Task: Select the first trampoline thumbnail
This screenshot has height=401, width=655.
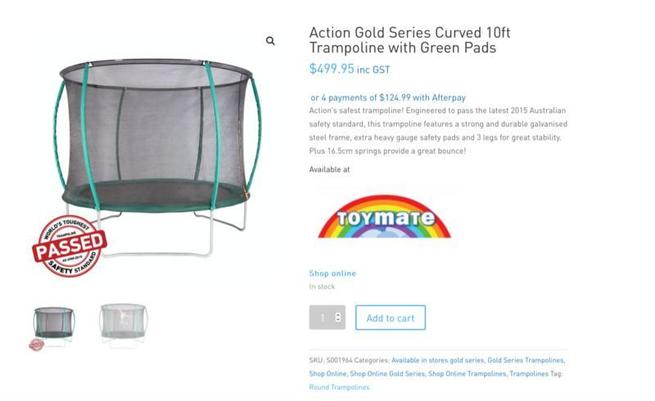Action: (54, 326)
